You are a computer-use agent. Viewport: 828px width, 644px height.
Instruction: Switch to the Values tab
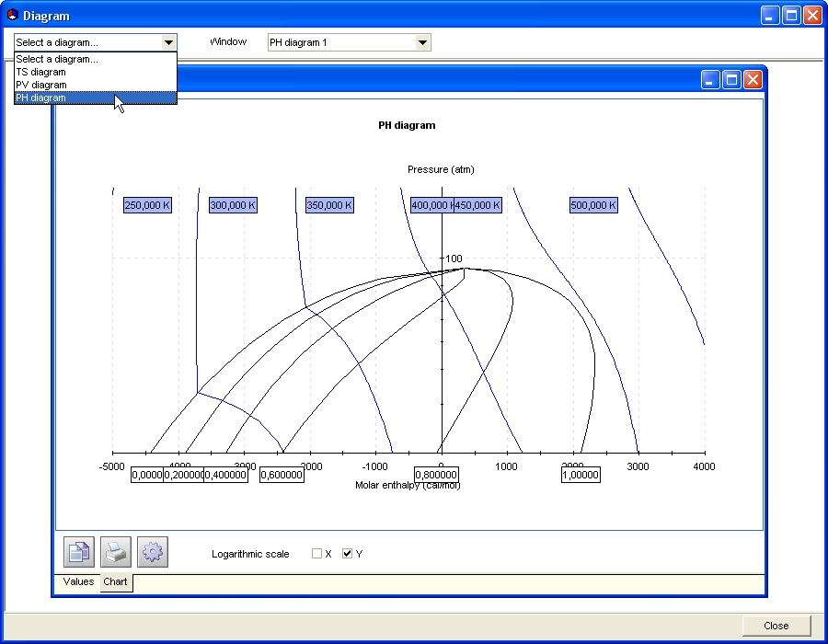78,581
